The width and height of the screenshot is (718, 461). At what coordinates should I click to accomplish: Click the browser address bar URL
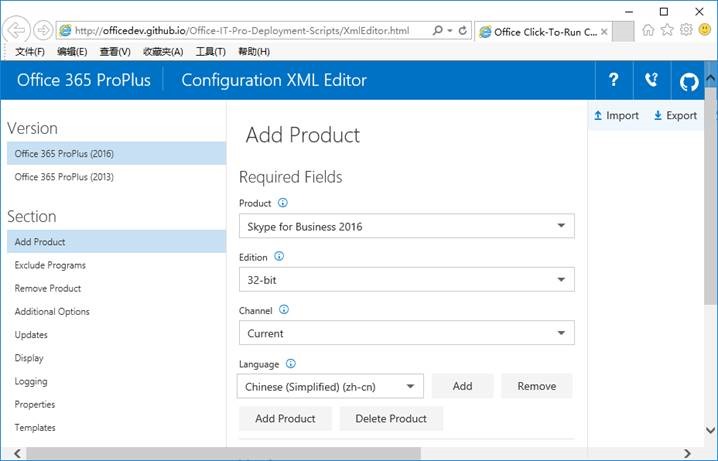point(242,31)
